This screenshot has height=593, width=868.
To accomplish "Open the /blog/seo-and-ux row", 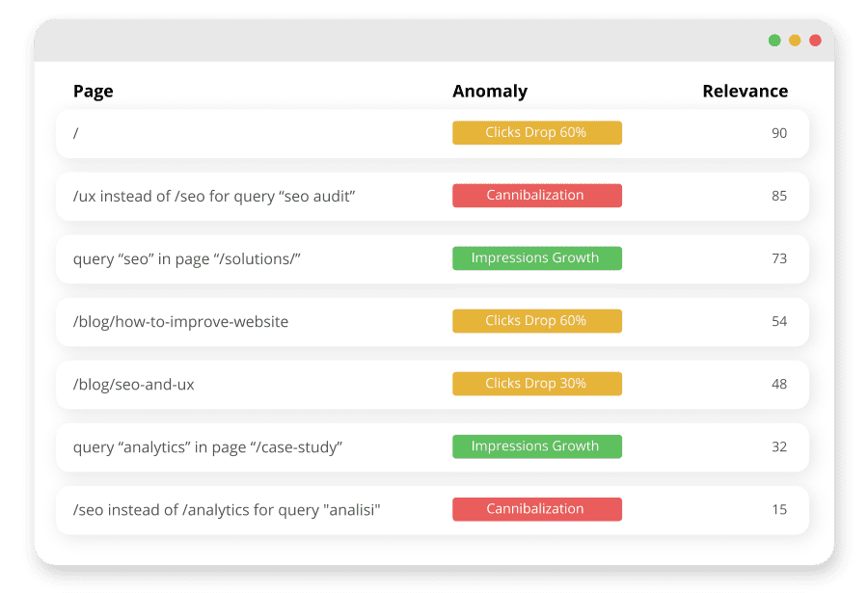I will coord(432,385).
